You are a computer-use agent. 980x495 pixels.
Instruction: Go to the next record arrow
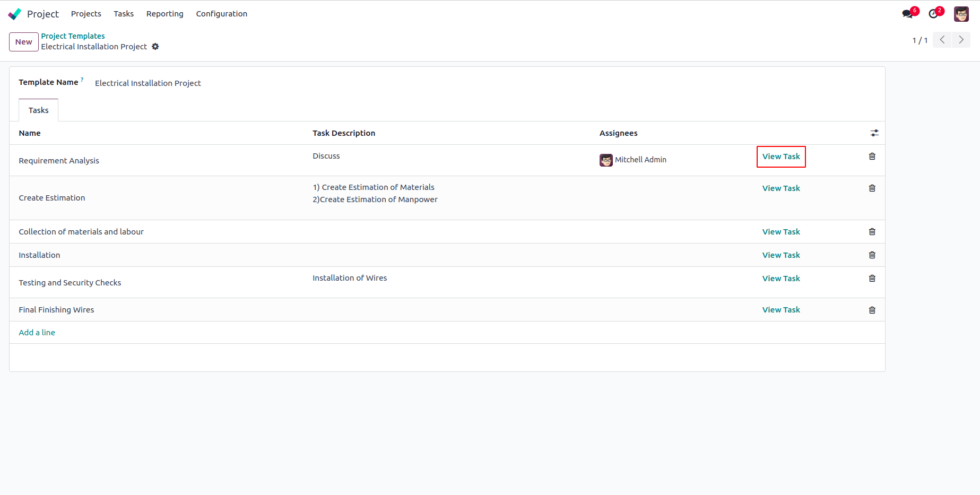[x=961, y=40]
